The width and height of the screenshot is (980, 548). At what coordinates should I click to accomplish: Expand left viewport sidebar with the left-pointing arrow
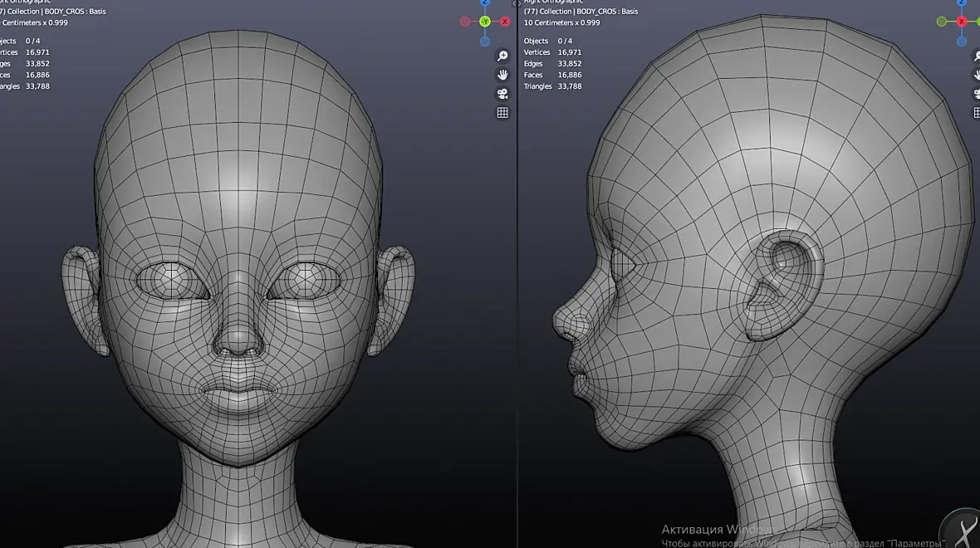click(x=513, y=4)
